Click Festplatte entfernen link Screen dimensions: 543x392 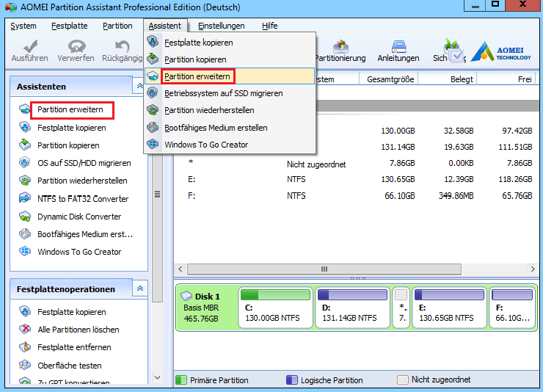[x=74, y=347]
